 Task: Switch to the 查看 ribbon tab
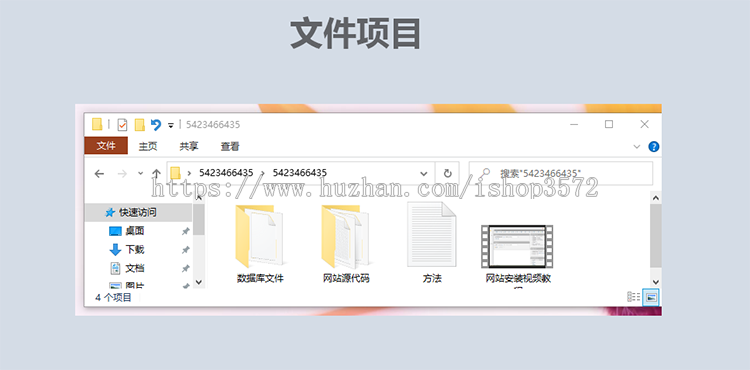(230, 146)
